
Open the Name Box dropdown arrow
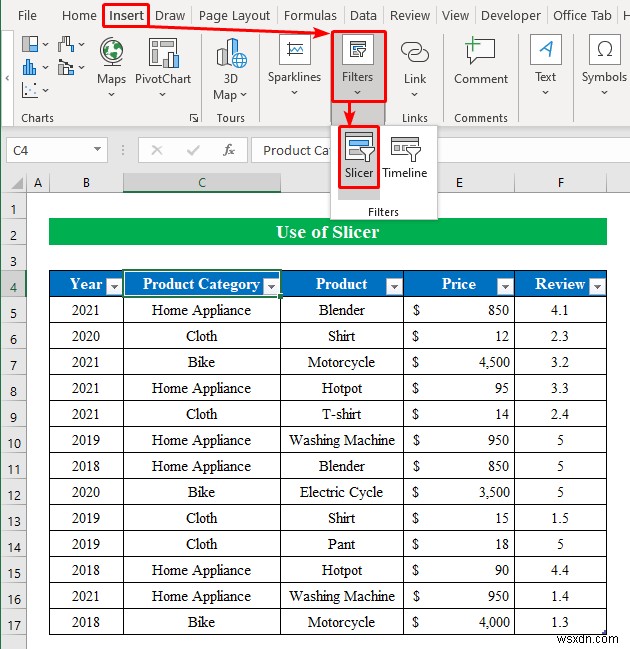(x=97, y=149)
